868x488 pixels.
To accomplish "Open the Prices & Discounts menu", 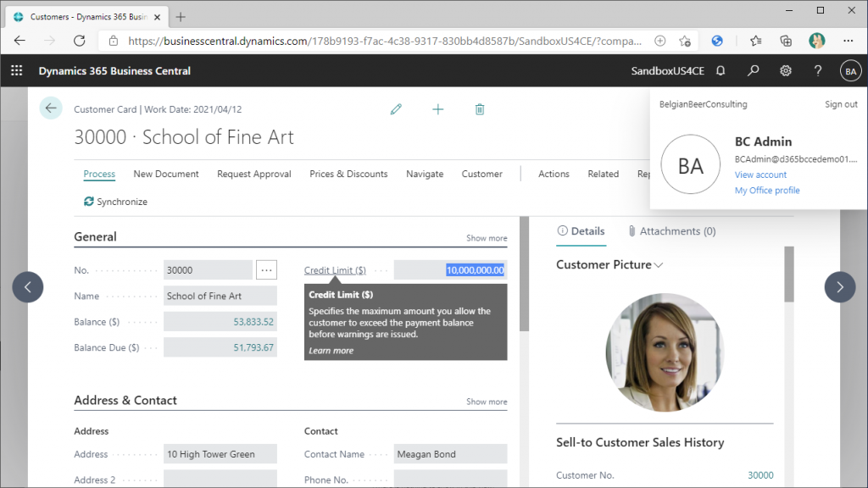I will point(348,174).
